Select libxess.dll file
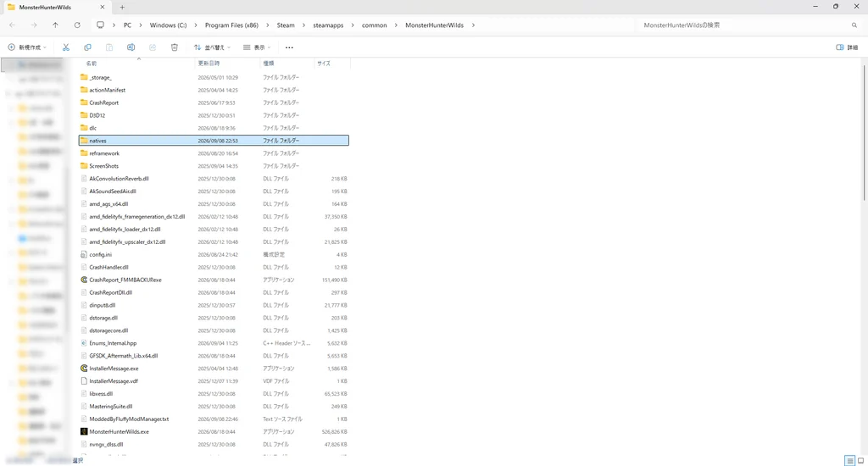868x466 pixels. tap(101, 394)
